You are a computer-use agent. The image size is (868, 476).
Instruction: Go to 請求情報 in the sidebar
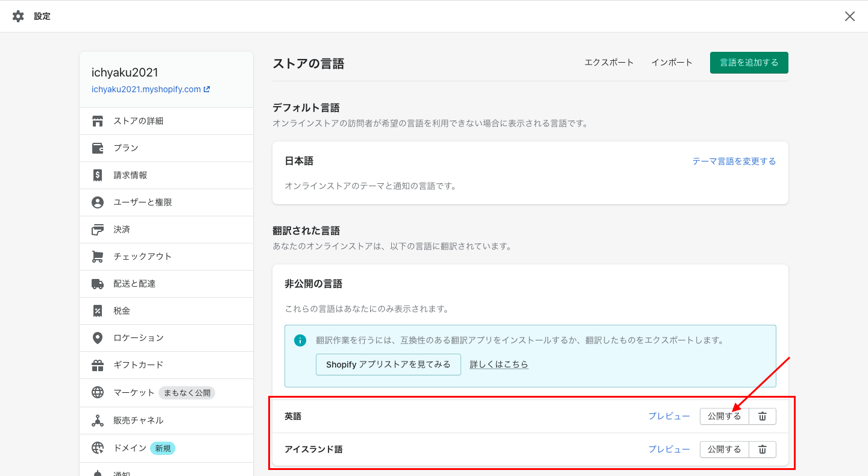[166, 175]
